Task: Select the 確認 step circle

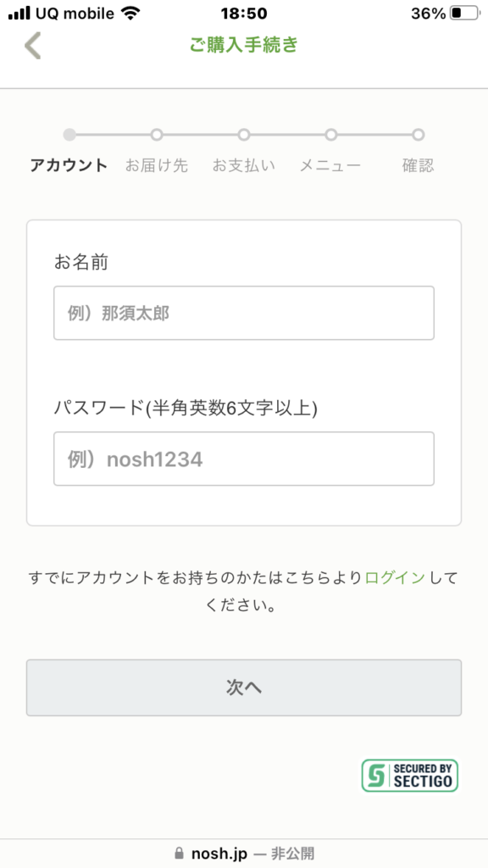Action: click(419, 135)
